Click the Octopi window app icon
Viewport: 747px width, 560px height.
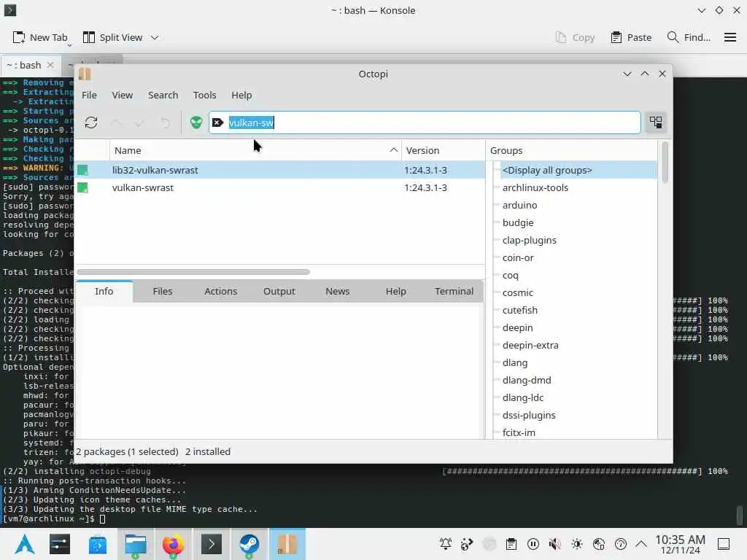[x=85, y=74]
